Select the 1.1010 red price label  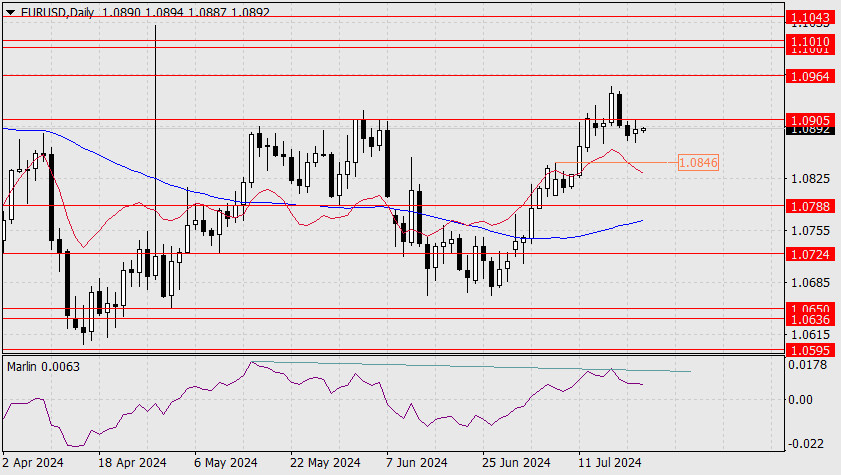tap(810, 41)
